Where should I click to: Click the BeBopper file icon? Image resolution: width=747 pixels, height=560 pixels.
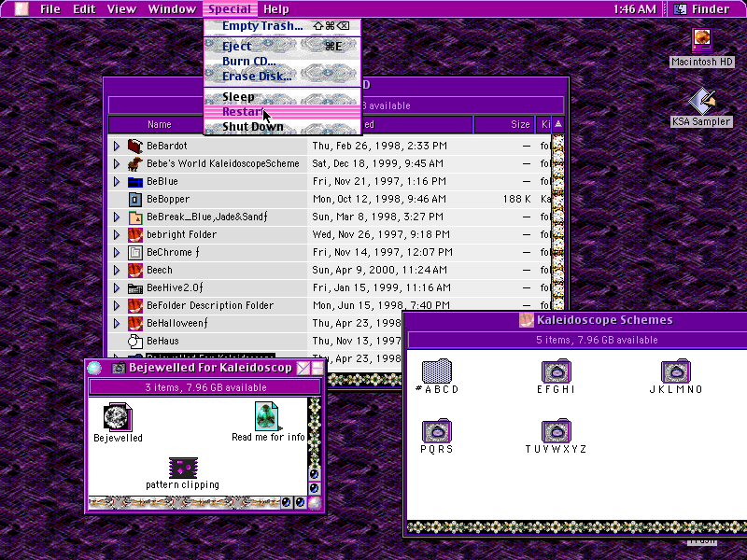135,199
